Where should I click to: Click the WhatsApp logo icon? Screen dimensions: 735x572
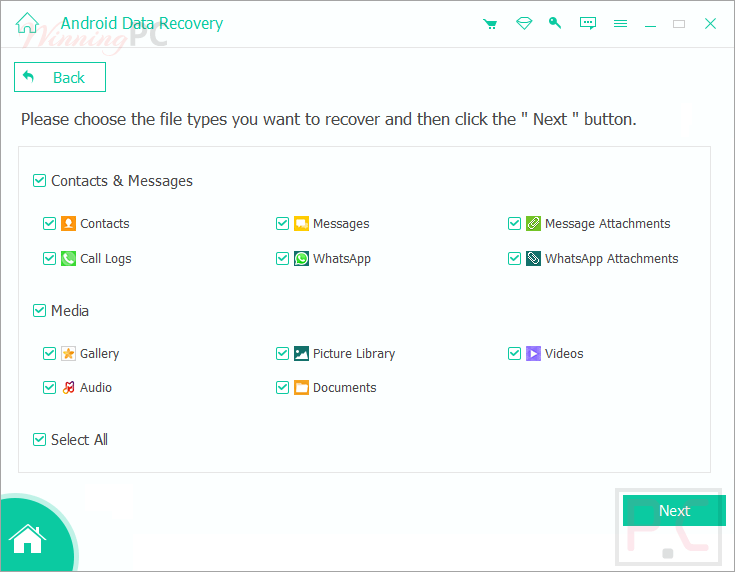coord(301,258)
